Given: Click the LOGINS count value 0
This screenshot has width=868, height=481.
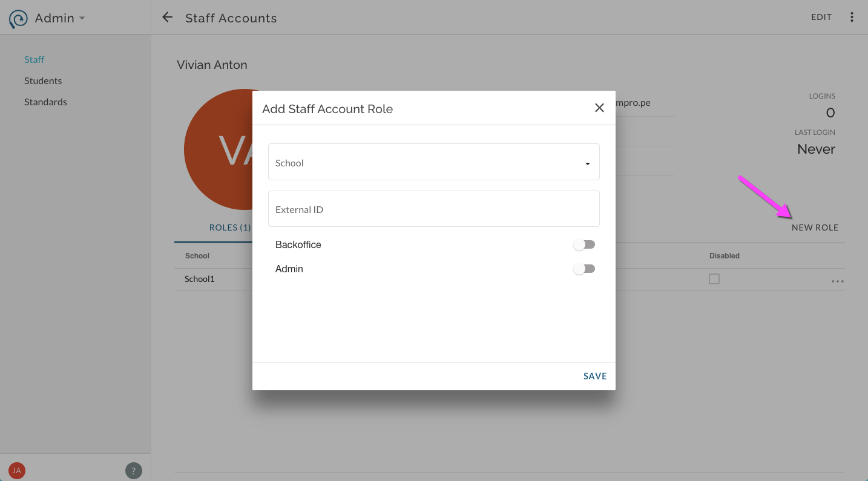Looking at the screenshot, I should 830,113.
